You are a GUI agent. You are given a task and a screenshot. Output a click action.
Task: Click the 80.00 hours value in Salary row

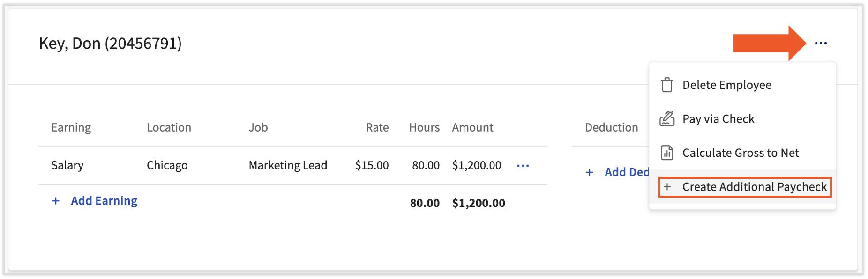[426, 165]
